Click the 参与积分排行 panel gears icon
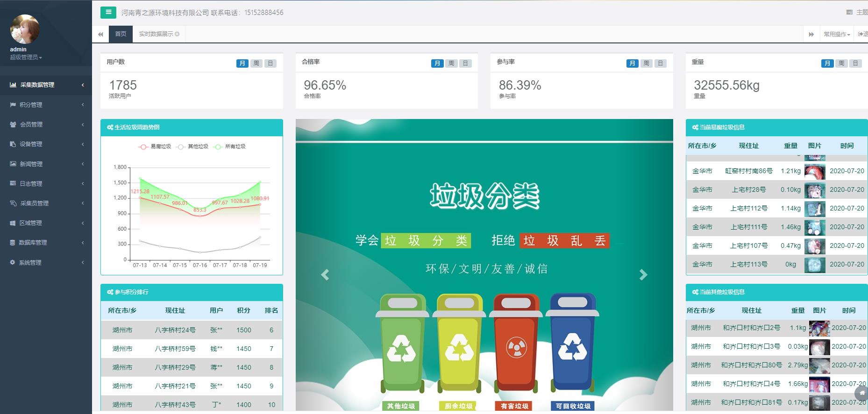Viewport: 868px width, 414px height. [x=110, y=292]
